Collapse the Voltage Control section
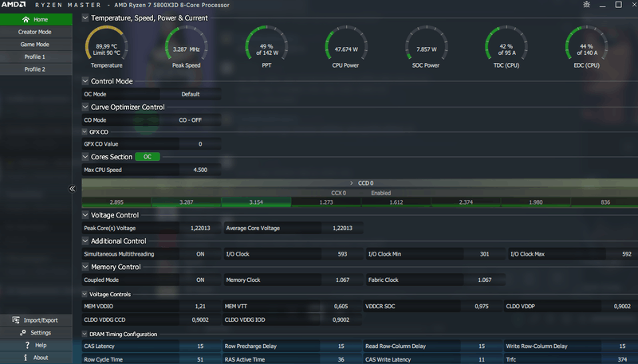 85,215
